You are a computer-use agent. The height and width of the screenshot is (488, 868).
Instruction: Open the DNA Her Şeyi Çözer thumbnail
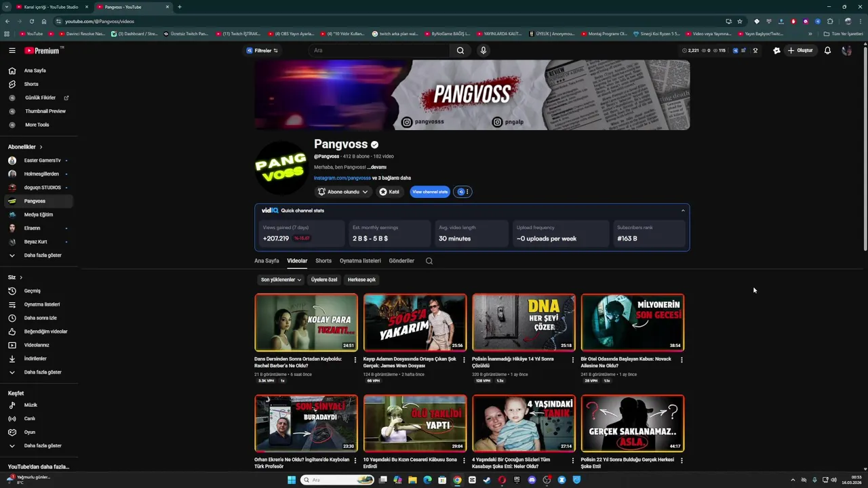point(524,323)
